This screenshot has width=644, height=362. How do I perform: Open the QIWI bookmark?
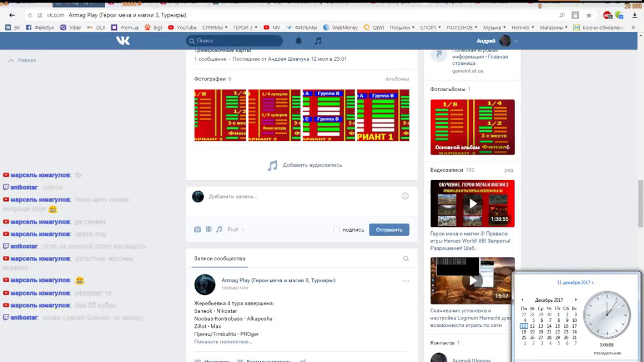374,28
